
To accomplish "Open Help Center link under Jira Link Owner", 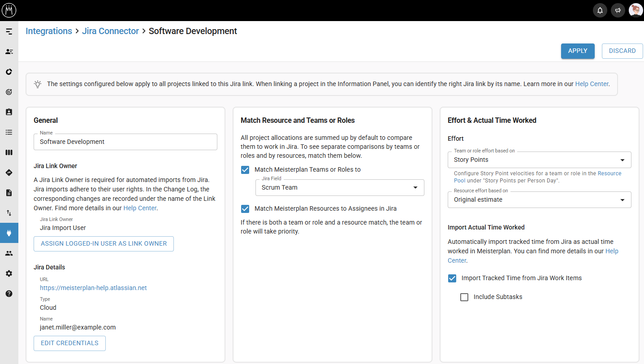I will point(140,208).
